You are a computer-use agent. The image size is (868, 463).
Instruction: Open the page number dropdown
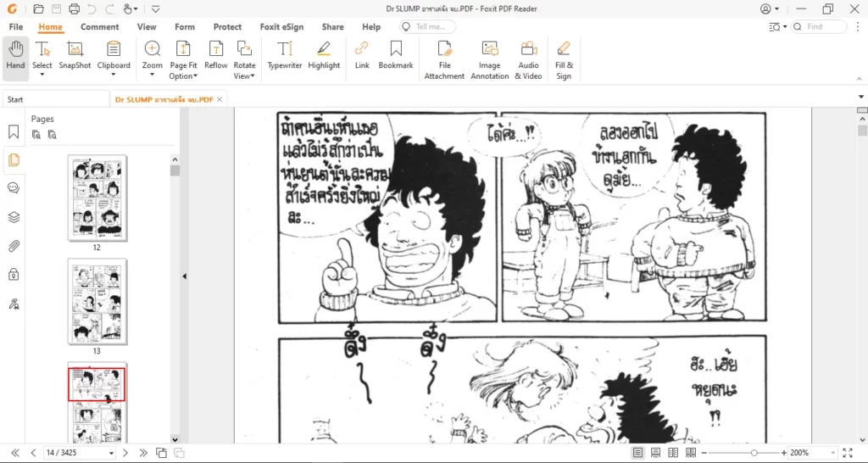point(111,453)
